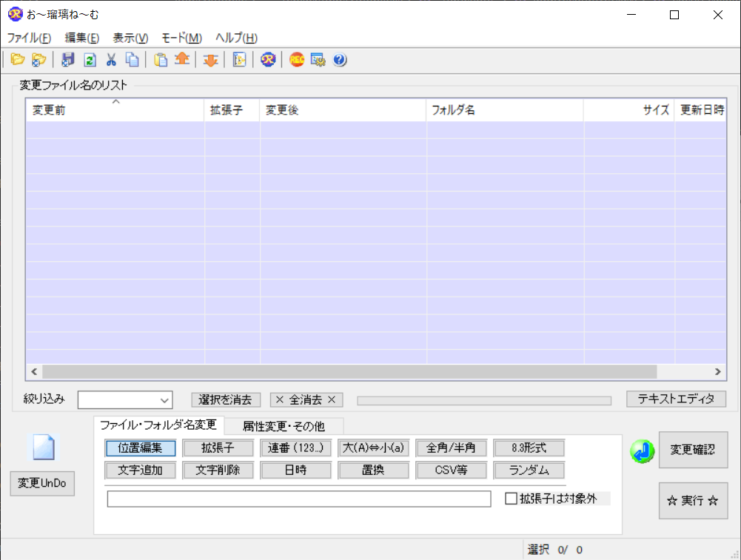Click the floppy disk save icon
741x560 pixels.
point(68,59)
